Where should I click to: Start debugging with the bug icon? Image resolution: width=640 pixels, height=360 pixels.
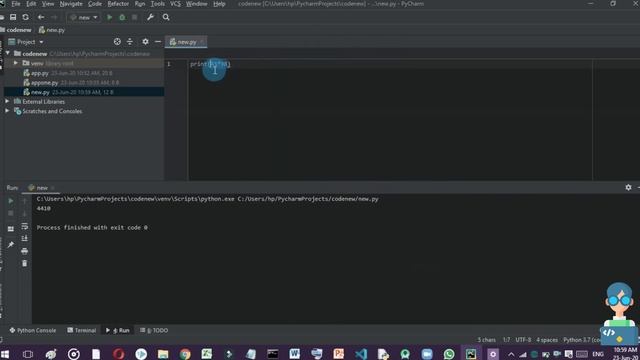[122, 17]
